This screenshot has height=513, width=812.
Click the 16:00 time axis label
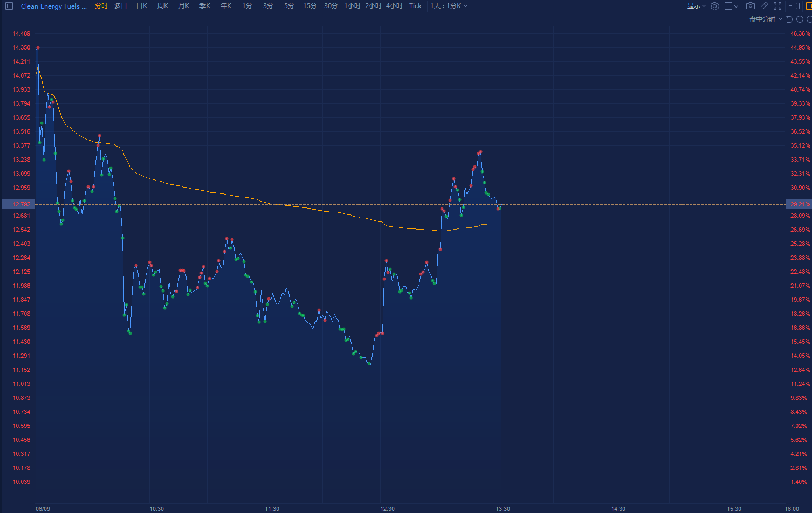(x=792, y=509)
